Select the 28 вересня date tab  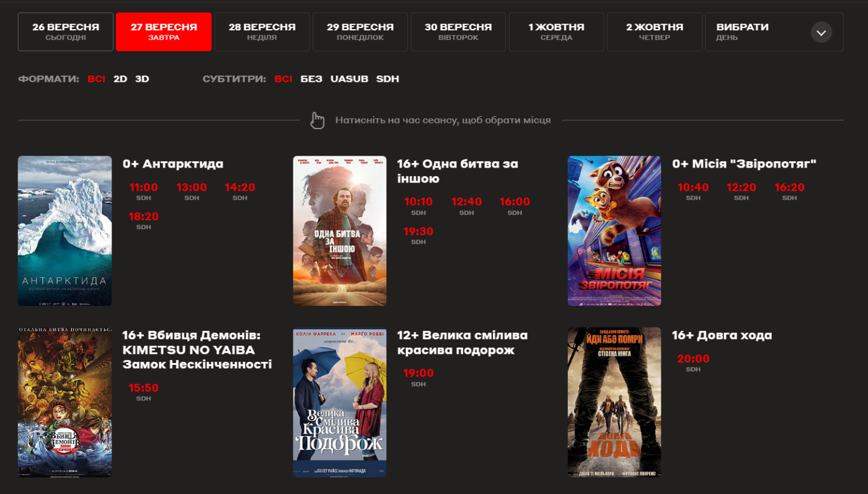point(262,32)
